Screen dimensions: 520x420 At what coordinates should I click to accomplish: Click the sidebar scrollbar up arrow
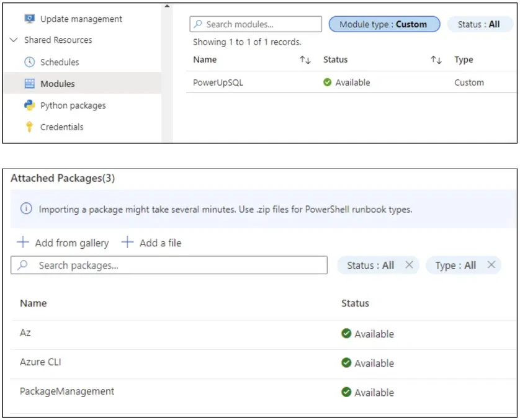(167, 6)
